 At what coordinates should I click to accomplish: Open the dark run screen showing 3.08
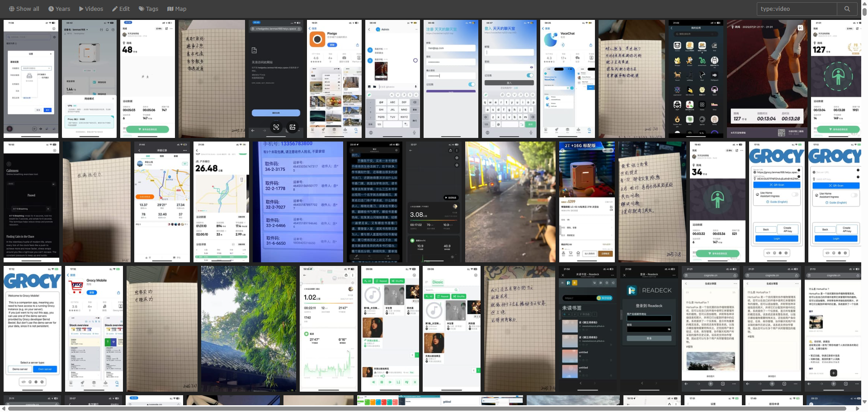point(434,202)
